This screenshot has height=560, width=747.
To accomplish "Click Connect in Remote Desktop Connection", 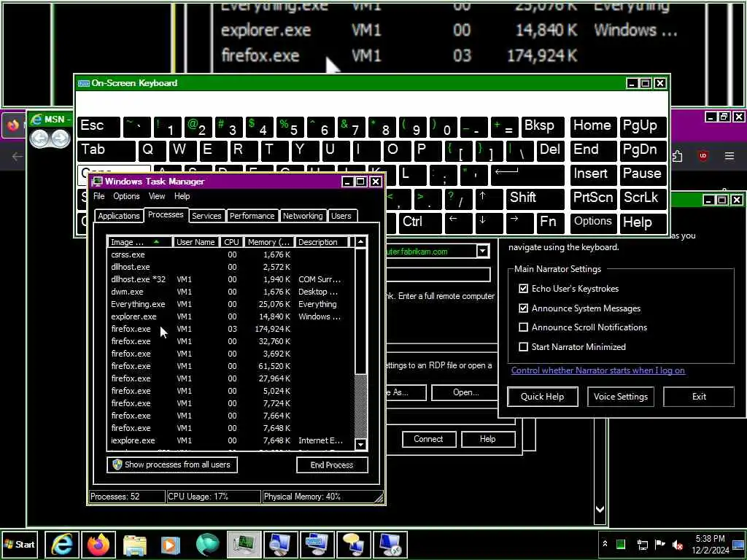I will [429, 439].
